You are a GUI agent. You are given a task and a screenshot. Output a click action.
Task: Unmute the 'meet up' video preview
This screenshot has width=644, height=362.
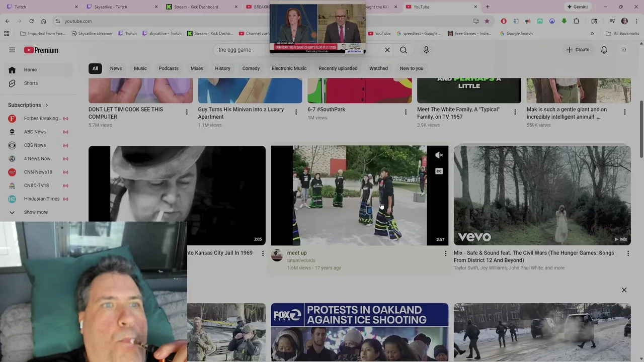pyautogui.click(x=439, y=155)
